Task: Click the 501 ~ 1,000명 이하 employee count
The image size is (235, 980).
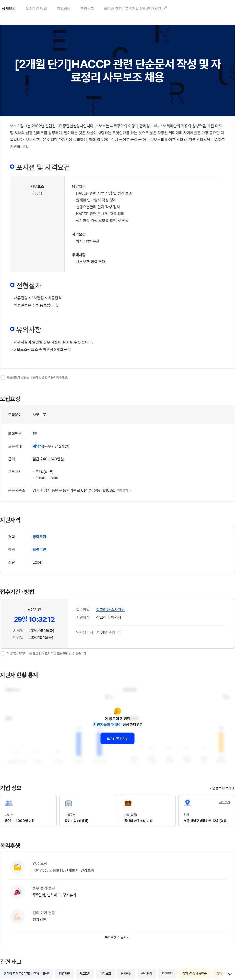Action: click(20, 821)
